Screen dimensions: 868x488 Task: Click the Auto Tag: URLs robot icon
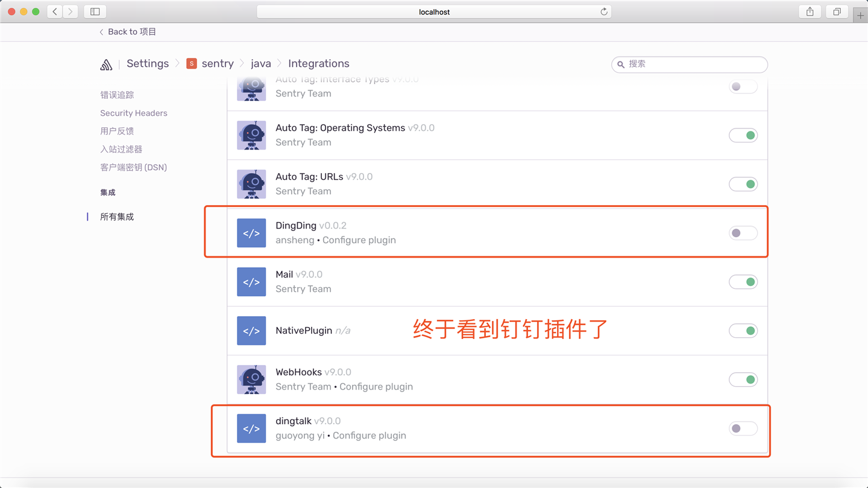pyautogui.click(x=251, y=184)
